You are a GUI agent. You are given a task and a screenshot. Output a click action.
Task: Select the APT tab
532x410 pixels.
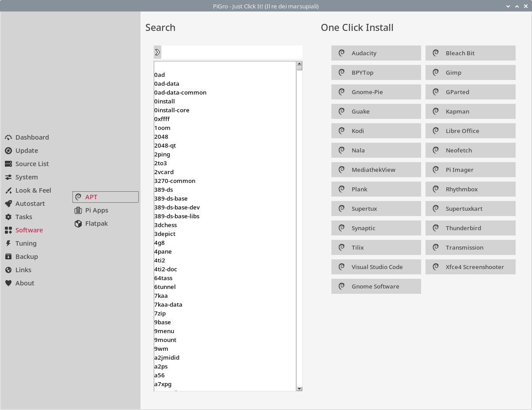(106, 197)
